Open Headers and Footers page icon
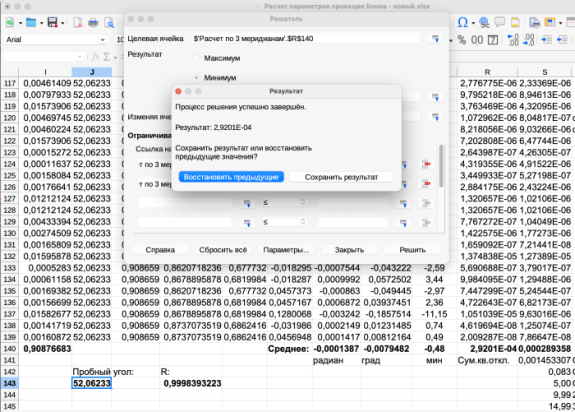Screen dimensions: 575x412 click(x=515, y=23)
